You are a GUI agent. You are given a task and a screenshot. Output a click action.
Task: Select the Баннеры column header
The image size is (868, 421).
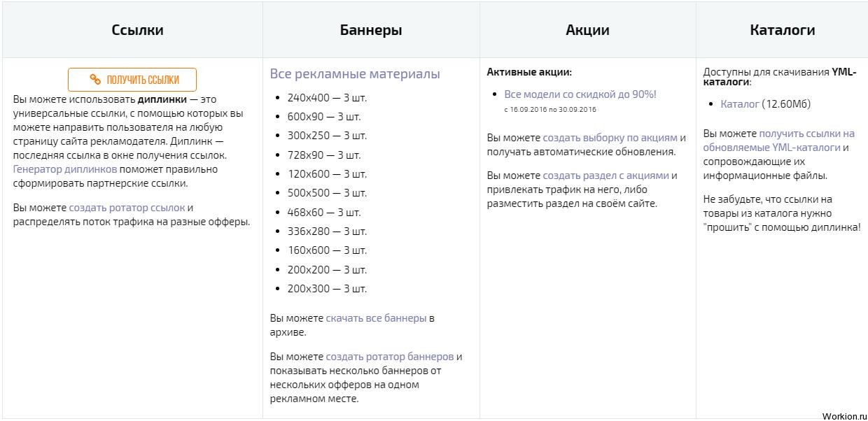(x=371, y=30)
